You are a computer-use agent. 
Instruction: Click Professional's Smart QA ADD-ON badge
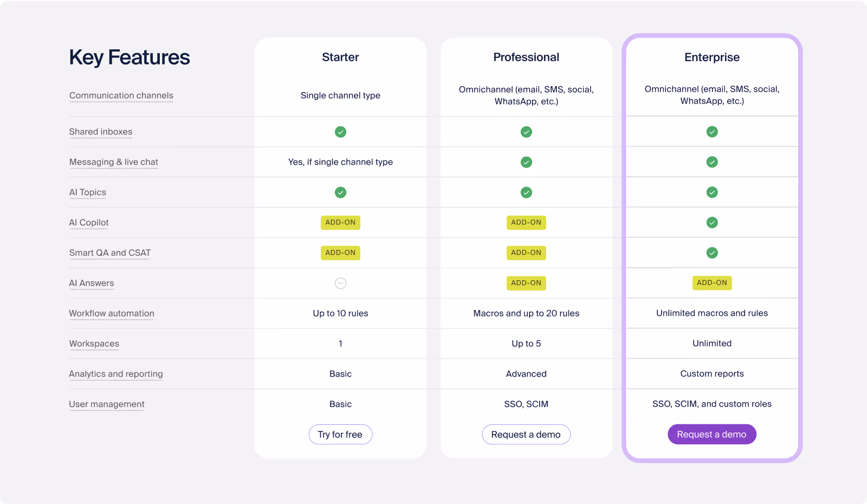[526, 253]
